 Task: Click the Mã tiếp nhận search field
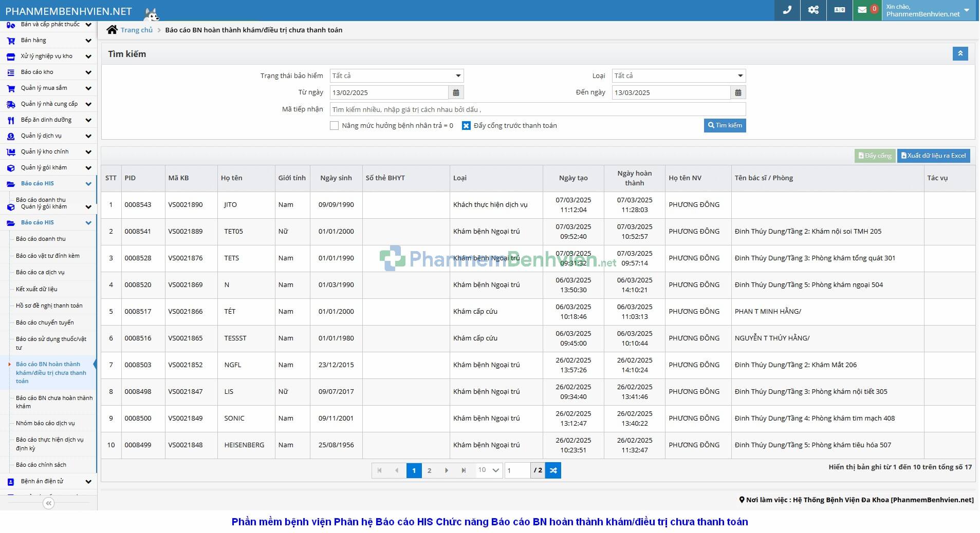click(538, 109)
